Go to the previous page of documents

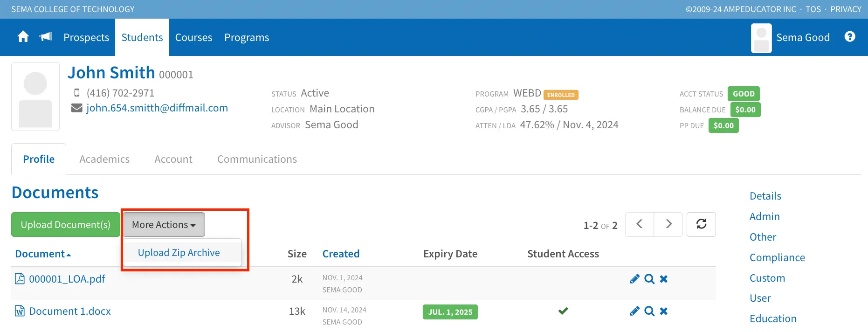click(x=640, y=224)
